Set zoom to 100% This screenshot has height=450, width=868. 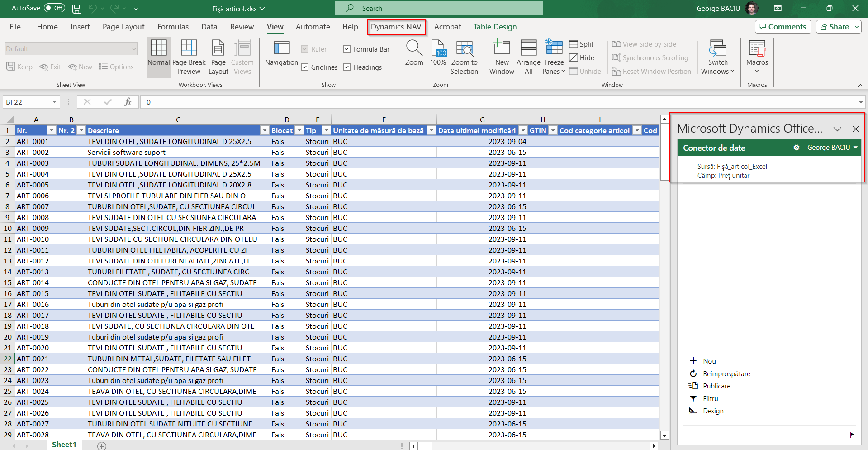point(438,53)
